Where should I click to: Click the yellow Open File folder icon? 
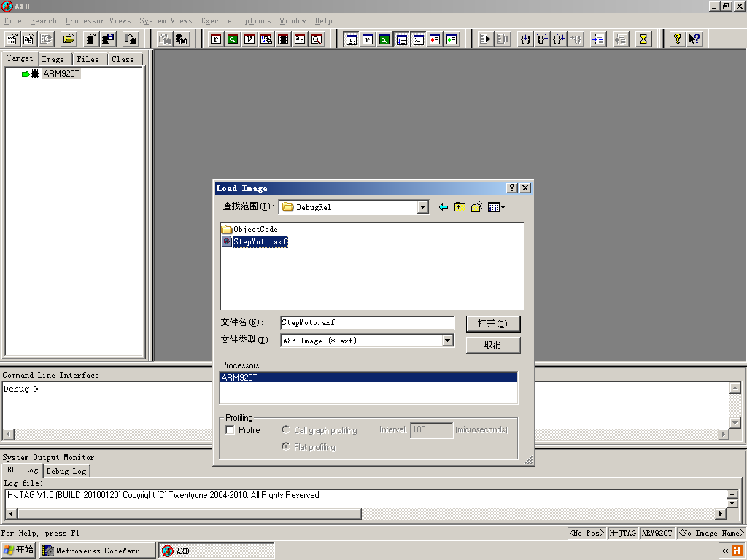[69, 39]
